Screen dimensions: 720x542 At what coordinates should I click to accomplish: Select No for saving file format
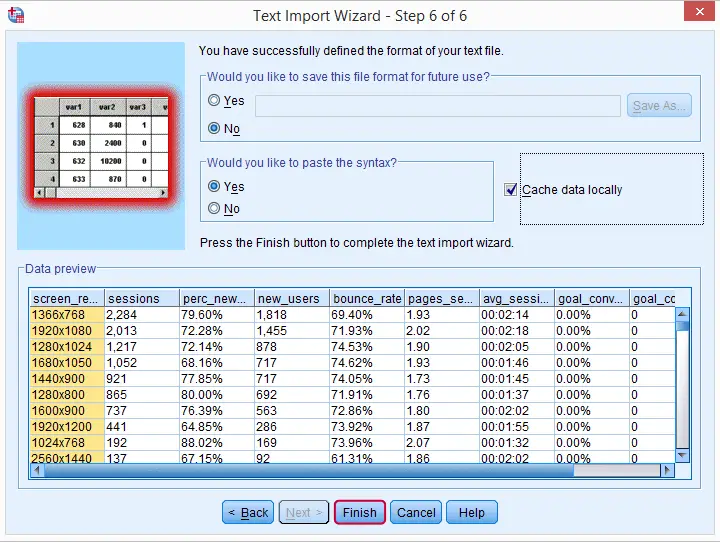click(214, 128)
